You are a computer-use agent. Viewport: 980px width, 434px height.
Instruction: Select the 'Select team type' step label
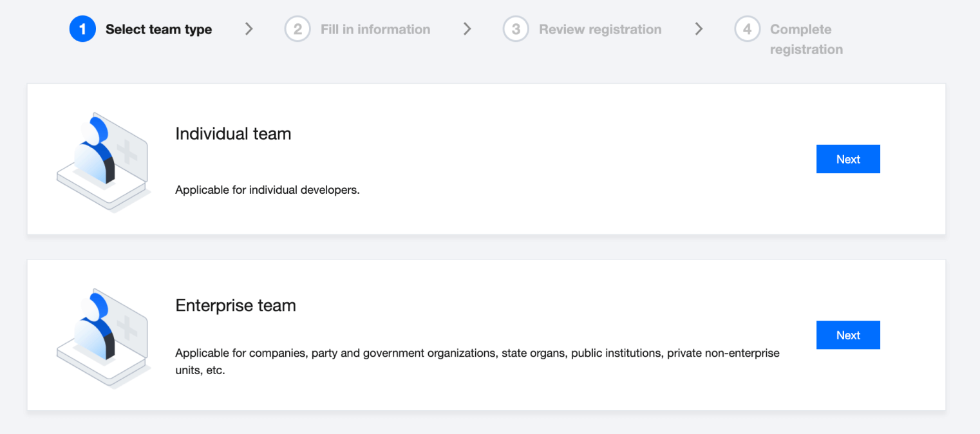pos(158,30)
